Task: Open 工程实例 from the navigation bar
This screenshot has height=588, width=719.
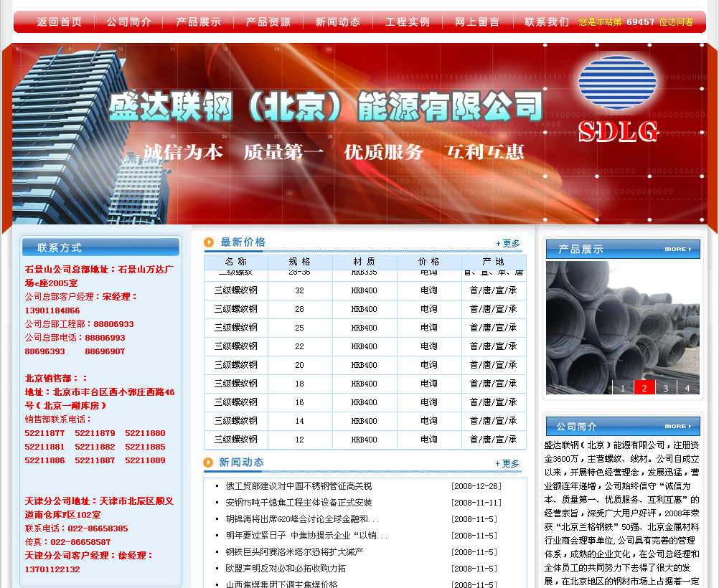Action: click(x=408, y=22)
